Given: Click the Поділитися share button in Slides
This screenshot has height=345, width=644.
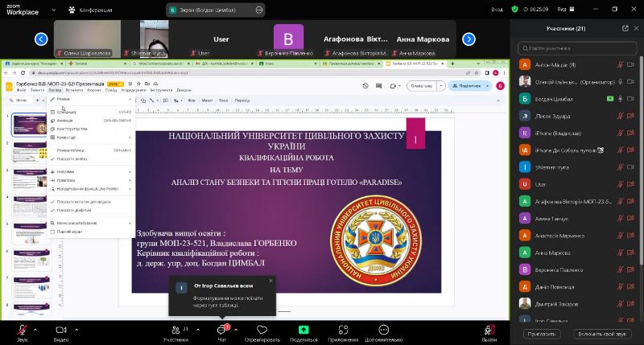Looking at the screenshot, I should point(467,86).
